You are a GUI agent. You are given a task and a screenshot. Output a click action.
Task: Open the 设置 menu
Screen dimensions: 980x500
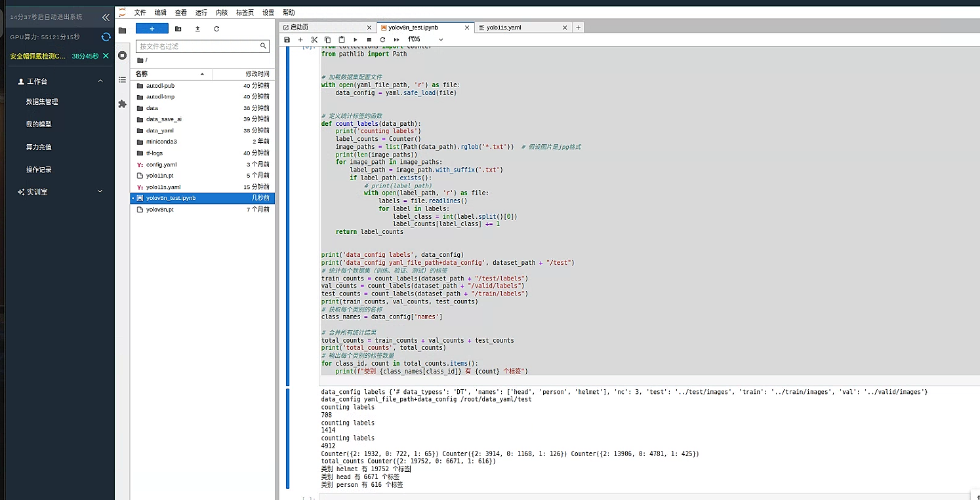click(268, 12)
